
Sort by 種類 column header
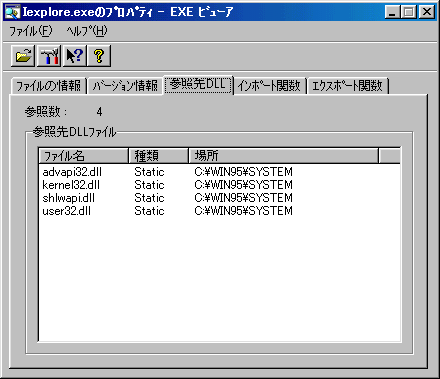pyautogui.click(x=159, y=156)
